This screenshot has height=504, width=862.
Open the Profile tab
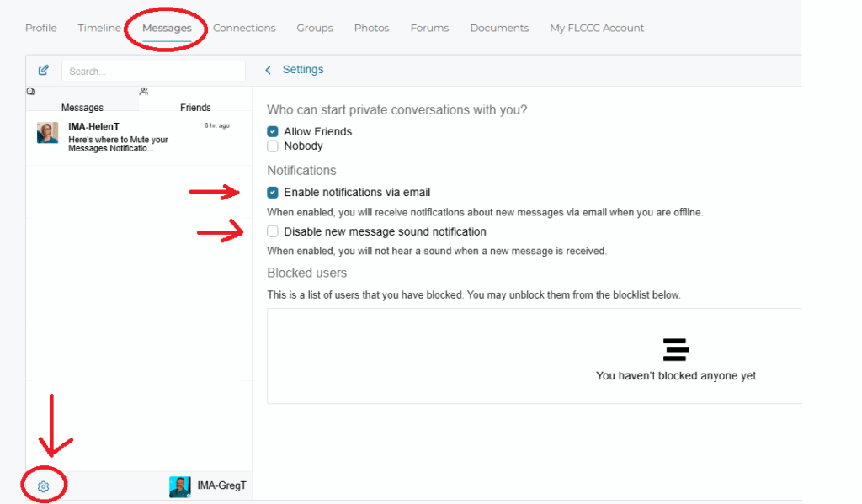click(x=41, y=28)
